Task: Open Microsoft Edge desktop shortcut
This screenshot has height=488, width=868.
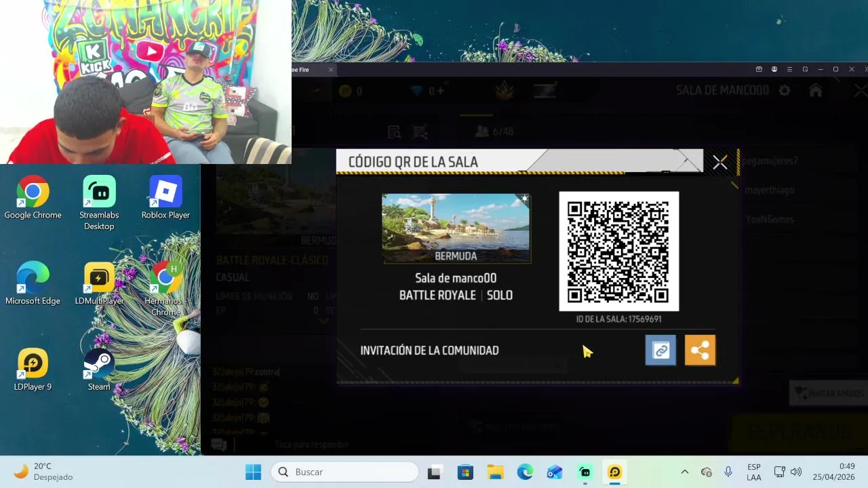Action: click(x=33, y=283)
